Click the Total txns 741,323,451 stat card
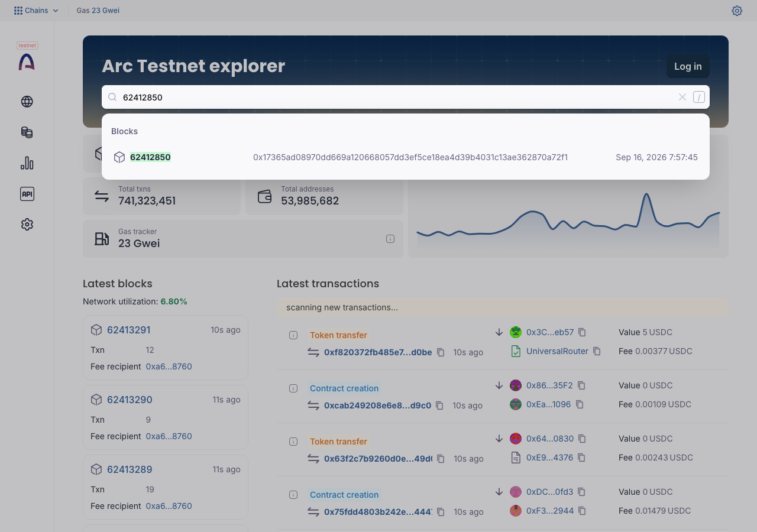The image size is (757, 532). click(x=161, y=196)
